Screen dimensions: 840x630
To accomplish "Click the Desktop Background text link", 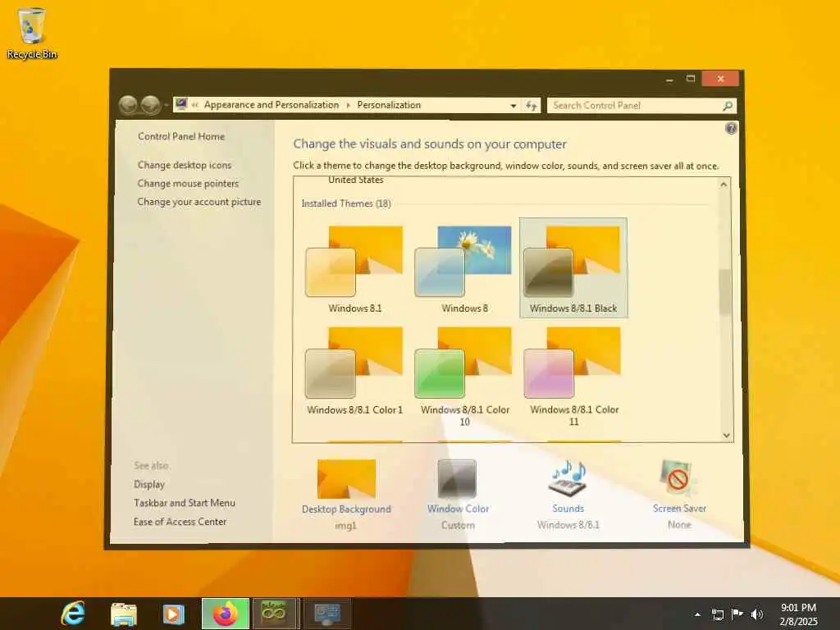I will 346,509.
